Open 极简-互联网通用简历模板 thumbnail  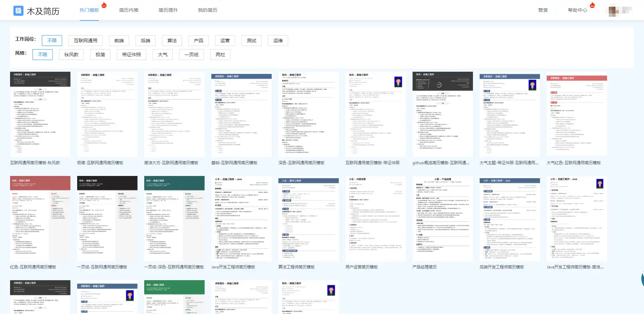[107, 114]
